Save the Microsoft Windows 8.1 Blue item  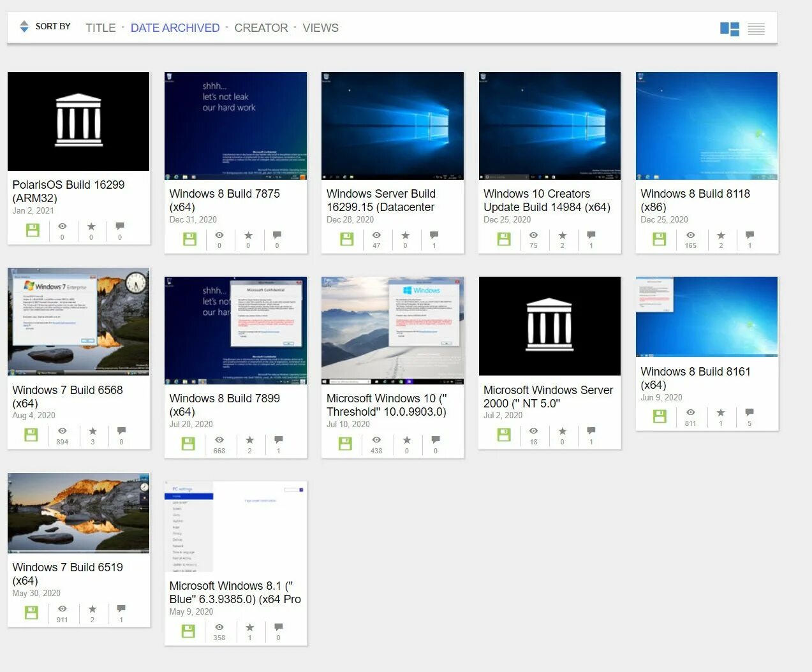pyautogui.click(x=188, y=629)
